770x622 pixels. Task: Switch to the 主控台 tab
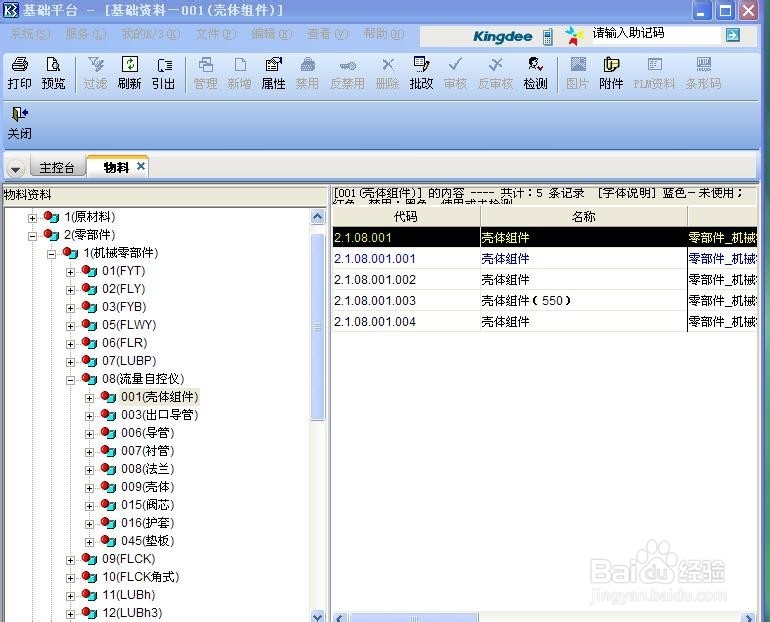point(57,167)
